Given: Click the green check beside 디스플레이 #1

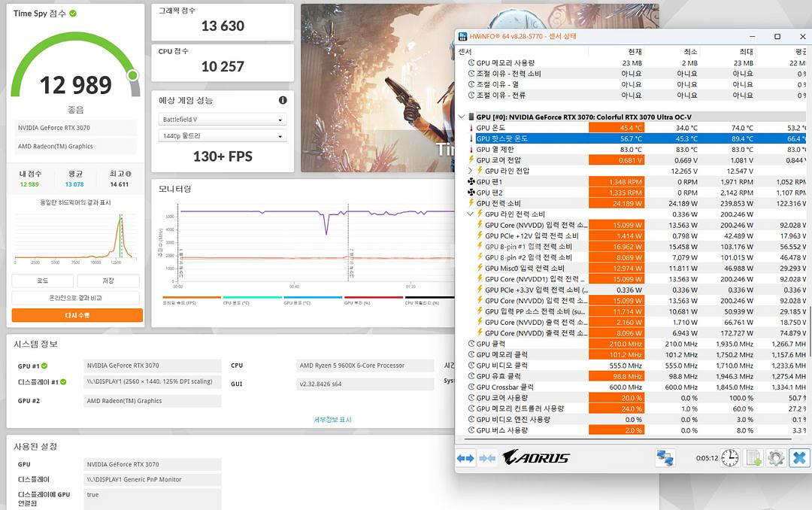Looking at the screenshot, I should pos(63,382).
